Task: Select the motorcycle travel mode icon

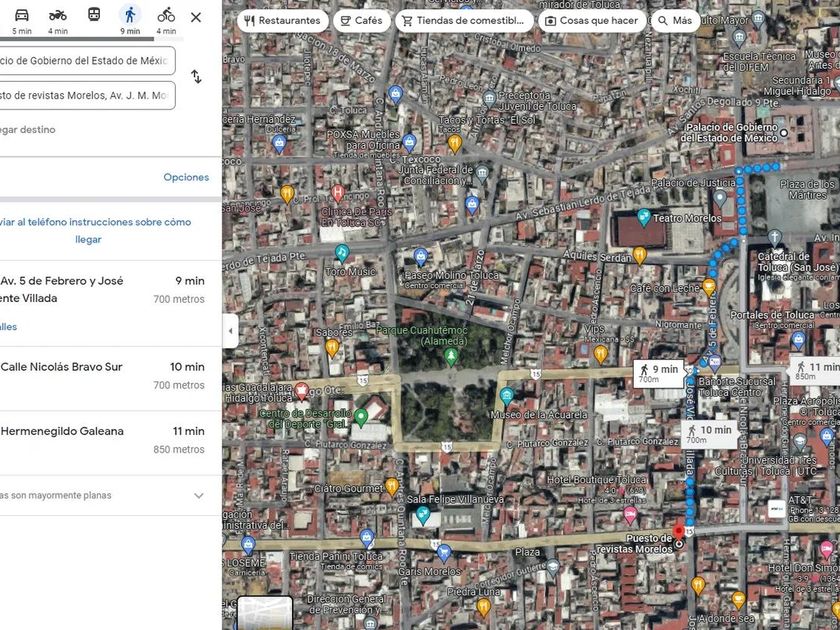Action: click(x=58, y=15)
